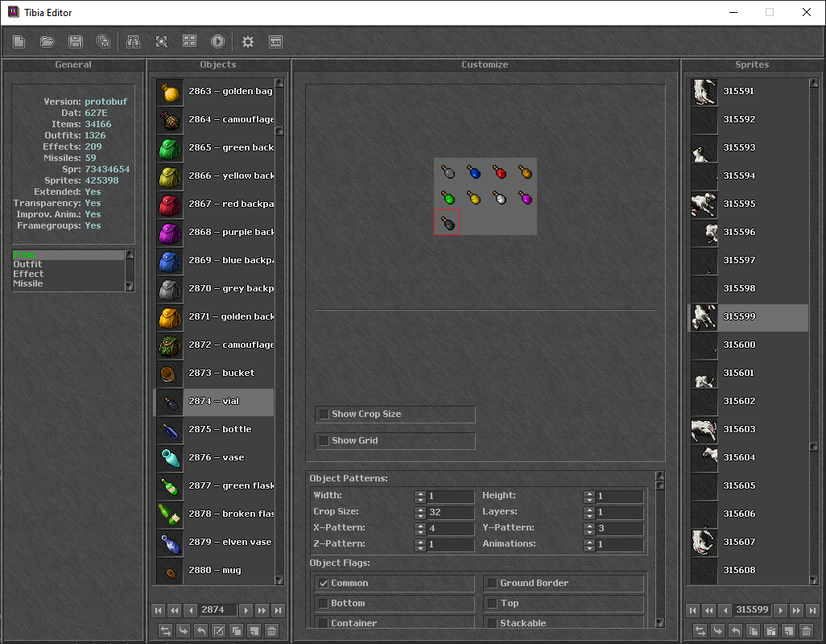
Task: Click the copy pages icon under Sprites
Action: click(x=754, y=631)
